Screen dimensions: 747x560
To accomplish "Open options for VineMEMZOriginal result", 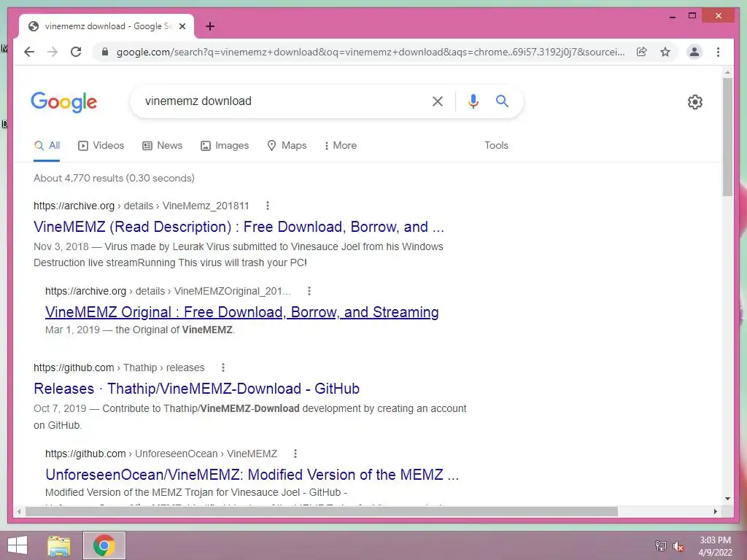I will pos(309,291).
